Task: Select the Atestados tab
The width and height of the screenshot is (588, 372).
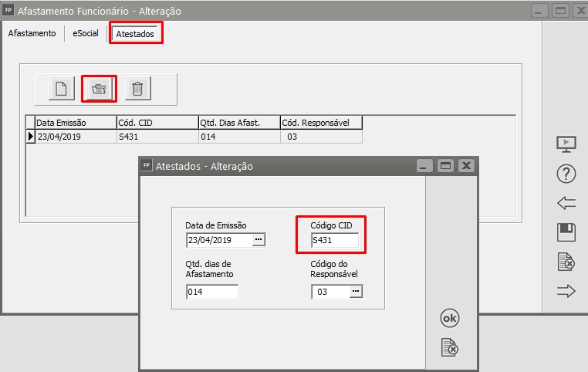Action: [x=136, y=34]
